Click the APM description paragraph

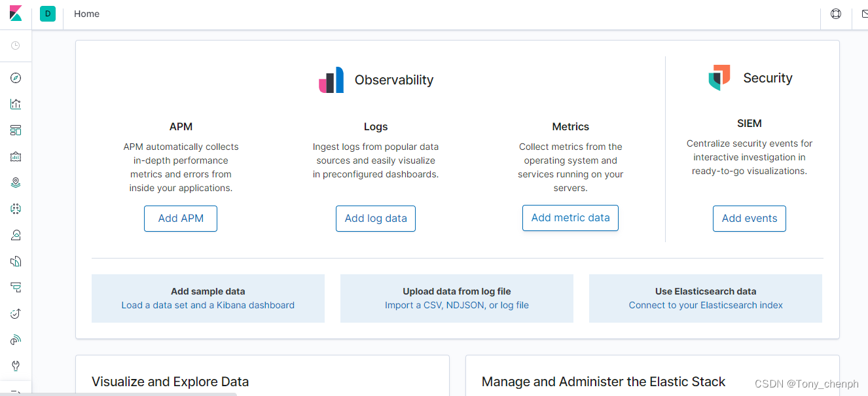click(181, 168)
